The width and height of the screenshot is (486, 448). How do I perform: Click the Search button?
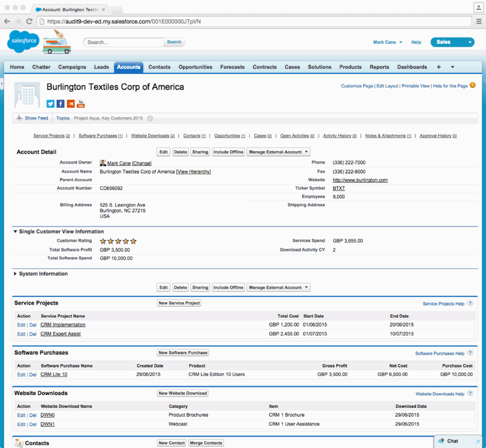[174, 42]
